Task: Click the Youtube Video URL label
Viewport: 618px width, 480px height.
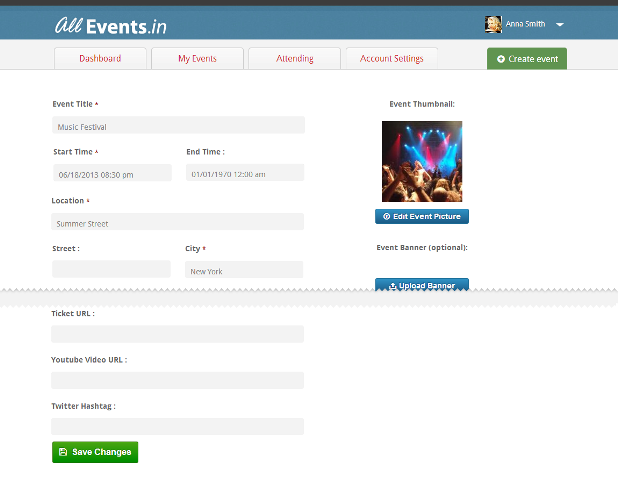Action: coord(89,360)
